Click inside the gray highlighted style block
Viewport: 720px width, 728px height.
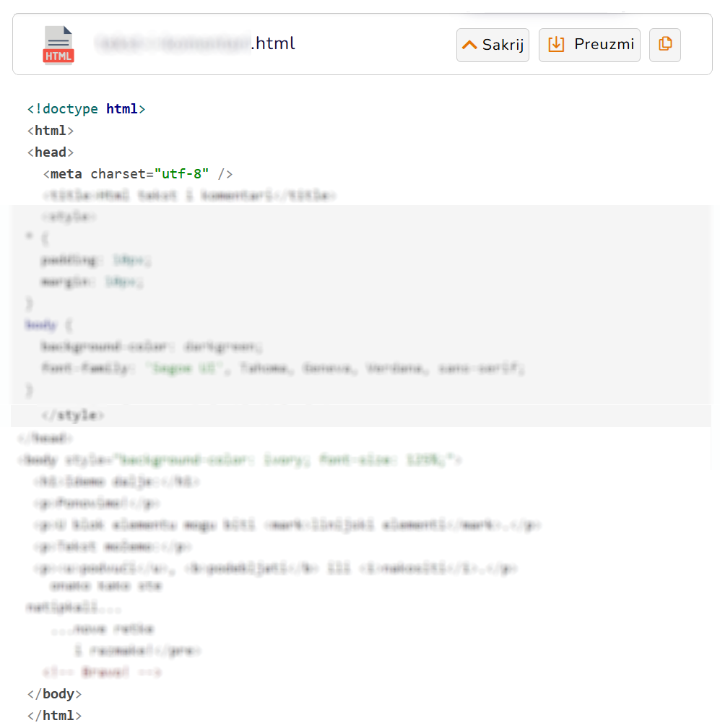tap(360, 304)
